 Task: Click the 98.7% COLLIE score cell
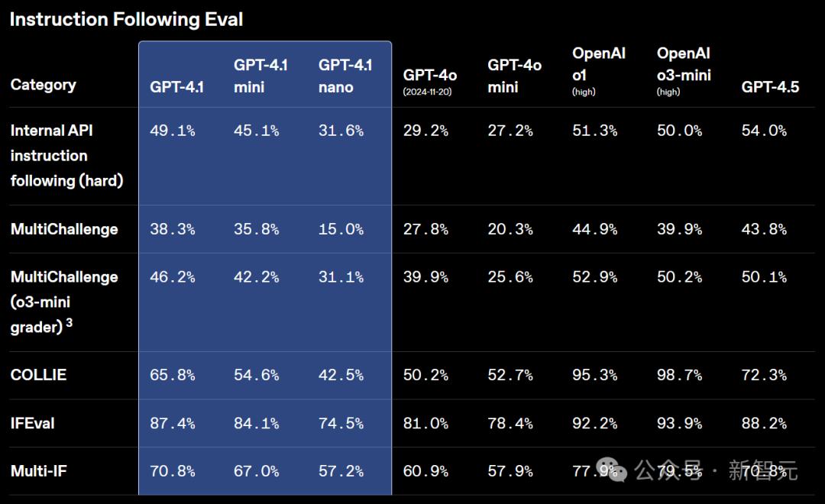click(x=679, y=375)
